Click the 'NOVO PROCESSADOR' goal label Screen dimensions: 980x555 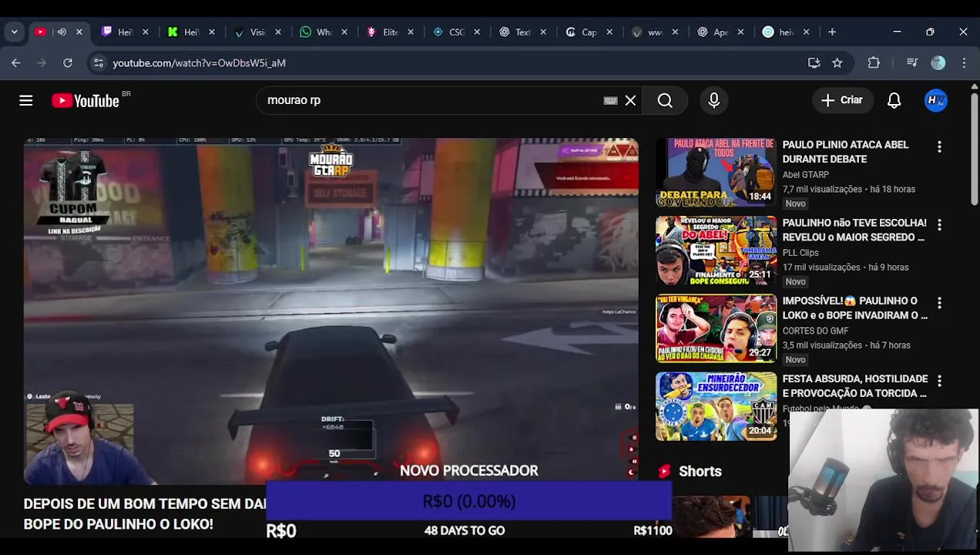468,470
